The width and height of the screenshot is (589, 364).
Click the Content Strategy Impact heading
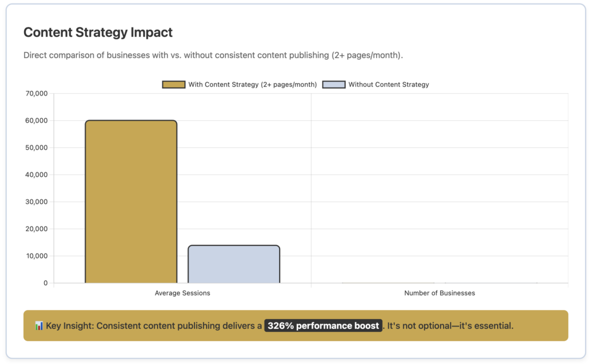98,32
